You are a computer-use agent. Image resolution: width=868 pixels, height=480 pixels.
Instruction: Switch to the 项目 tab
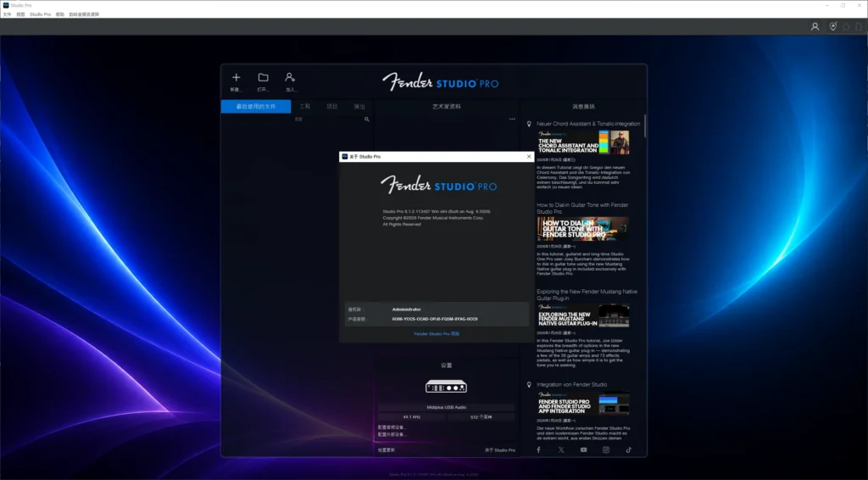pyautogui.click(x=331, y=106)
